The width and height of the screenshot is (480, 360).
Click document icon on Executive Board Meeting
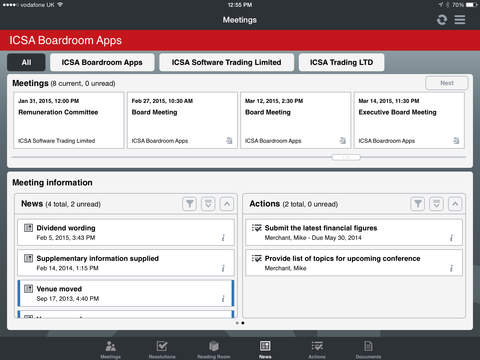(x=456, y=141)
